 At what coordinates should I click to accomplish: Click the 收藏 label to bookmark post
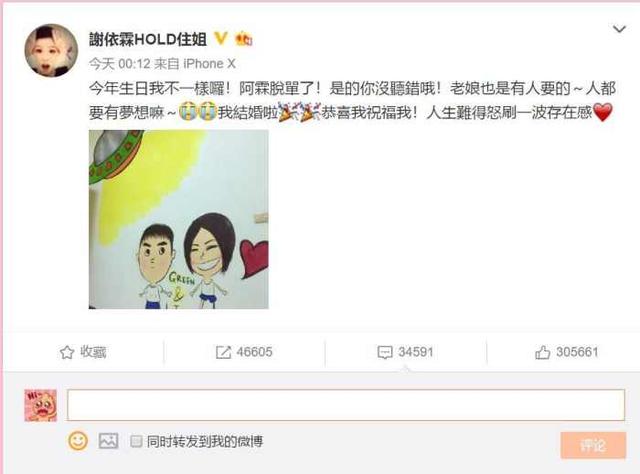tap(93, 352)
